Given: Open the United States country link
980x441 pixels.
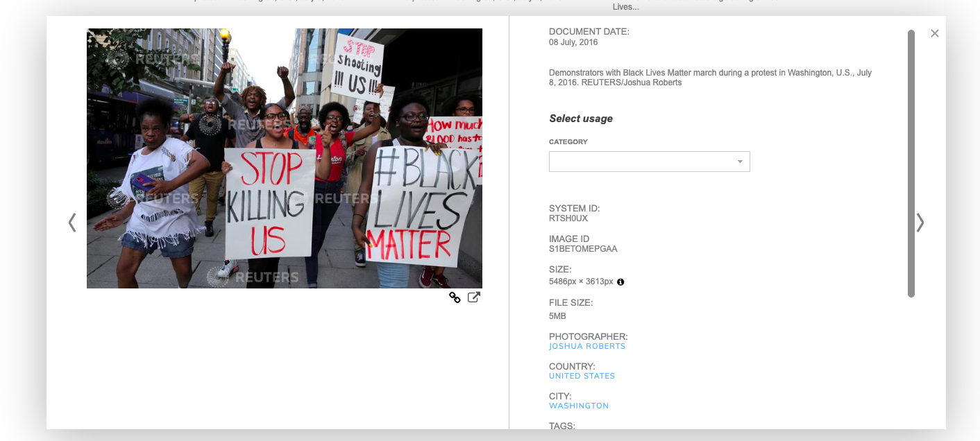Looking at the screenshot, I should (x=582, y=376).
